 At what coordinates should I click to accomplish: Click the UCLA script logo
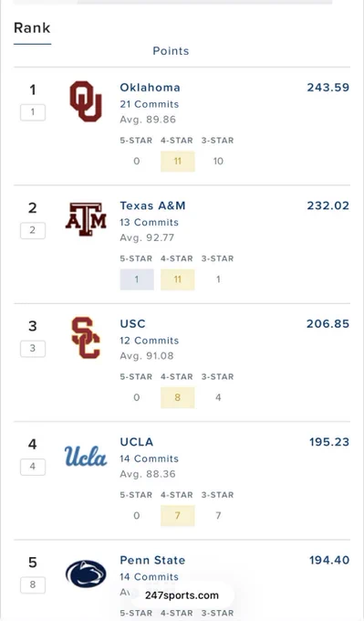pos(86,456)
